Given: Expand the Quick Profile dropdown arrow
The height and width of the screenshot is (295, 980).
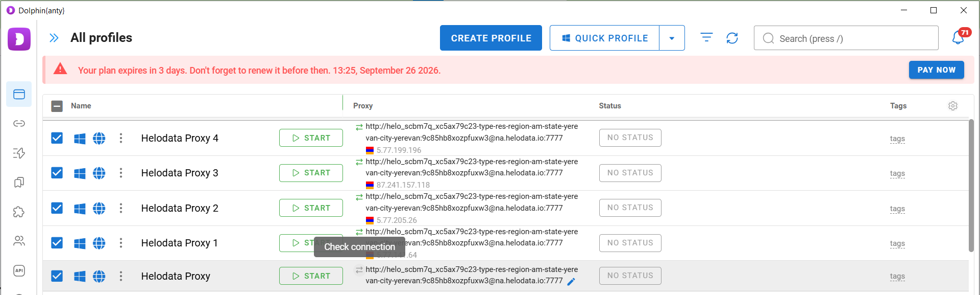Looking at the screenshot, I should point(672,38).
